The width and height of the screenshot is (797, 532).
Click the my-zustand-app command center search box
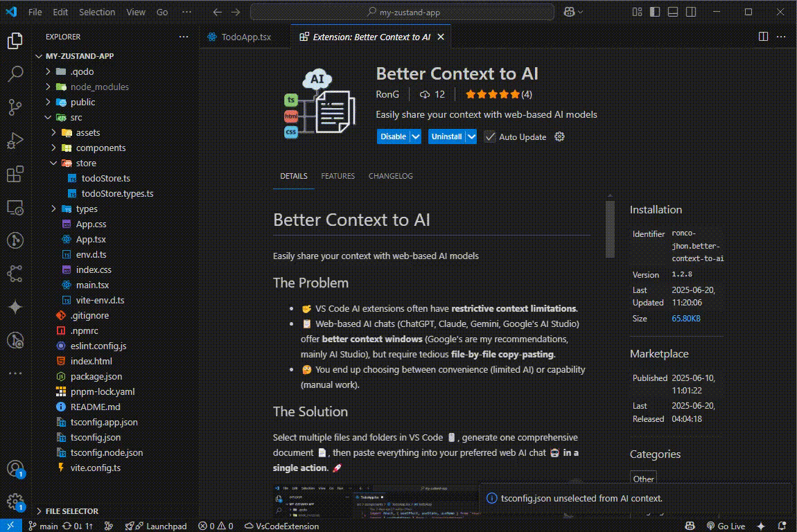click(x=403, y=12)
